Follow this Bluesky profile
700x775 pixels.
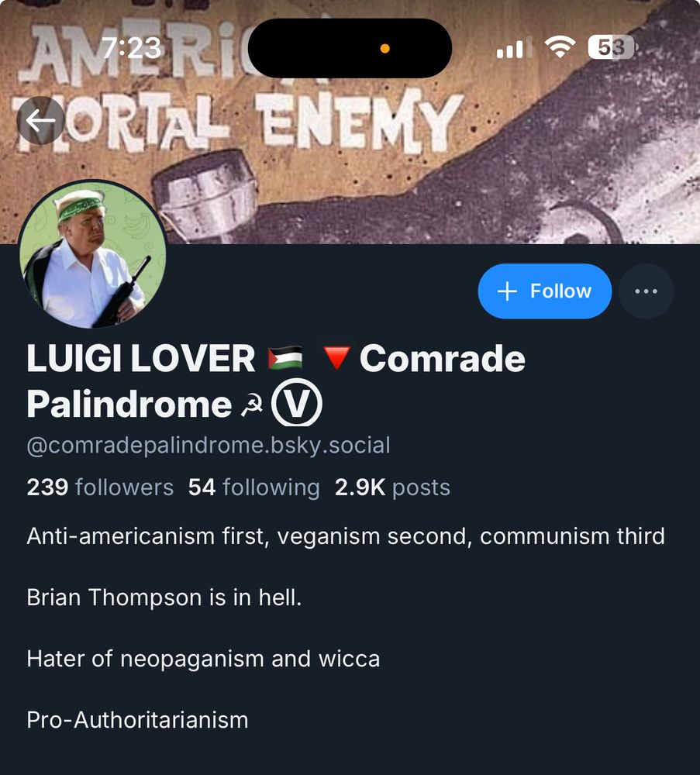point(544,291)
